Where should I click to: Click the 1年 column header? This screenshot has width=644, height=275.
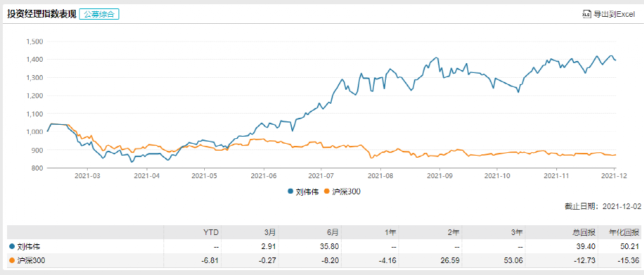pos(390,232)
